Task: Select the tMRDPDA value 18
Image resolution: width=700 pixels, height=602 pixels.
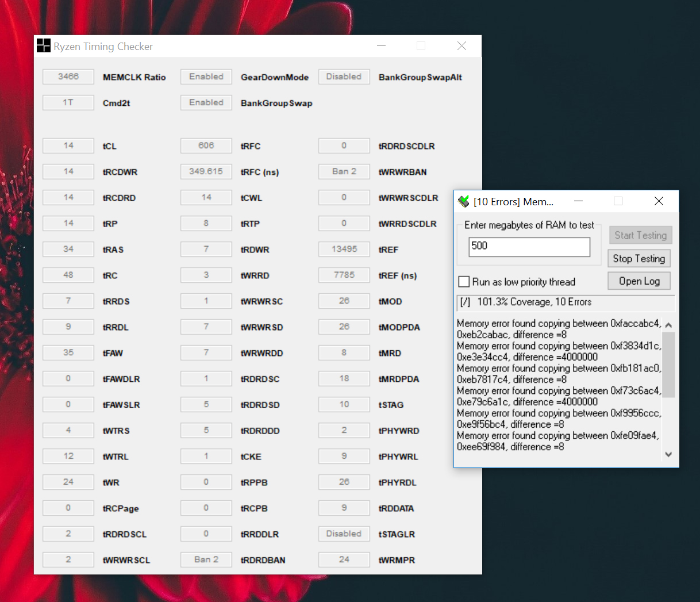Action: click(344, 378)
